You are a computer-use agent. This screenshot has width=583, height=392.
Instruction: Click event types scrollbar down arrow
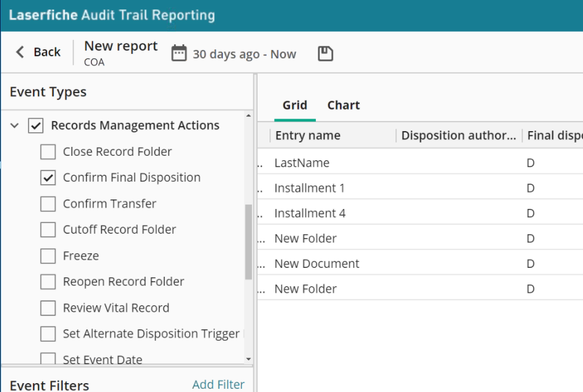point(248,359)
